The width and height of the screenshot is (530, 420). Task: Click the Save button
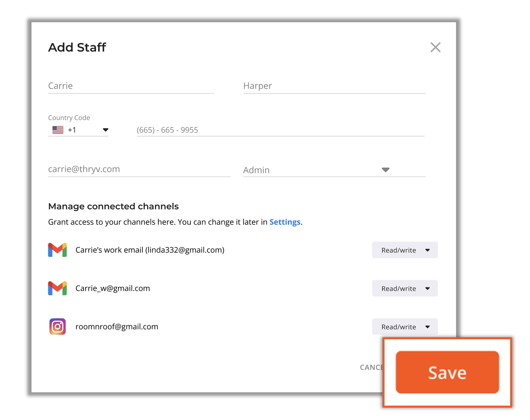pos(447,372)
